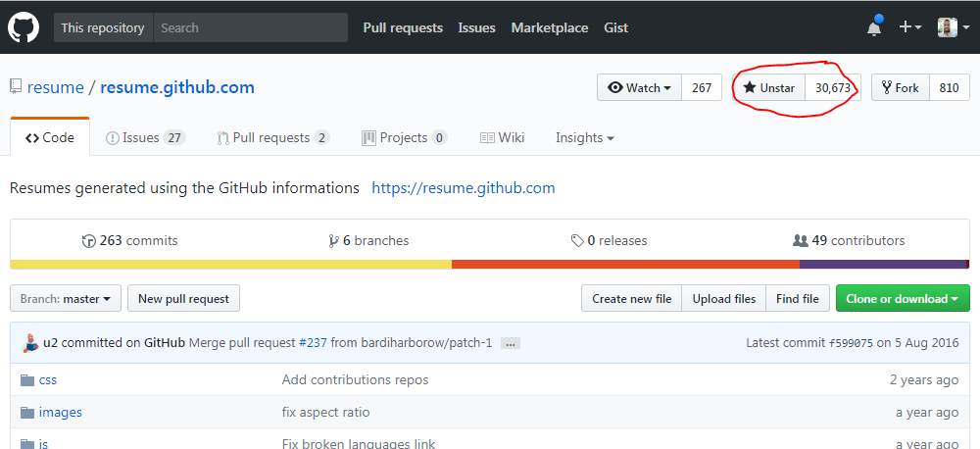
Task: Open the Wiki tab
Action: tap(502, 137)
